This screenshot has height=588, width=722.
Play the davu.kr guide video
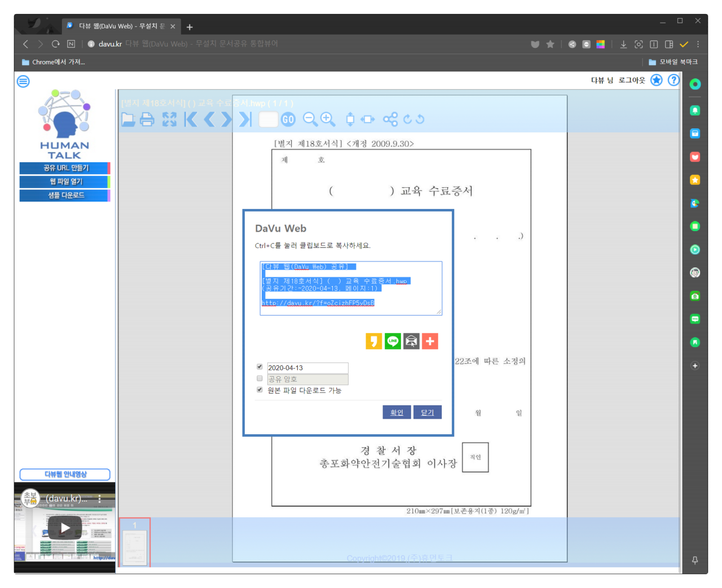click(x=65, y=528)
